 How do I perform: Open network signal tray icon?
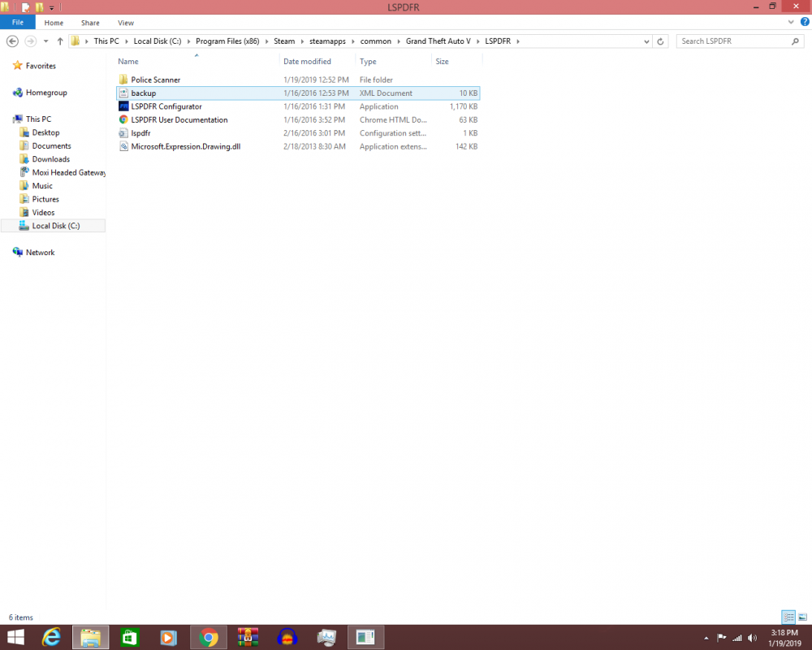pyautogui.click(x=737, y=638)
